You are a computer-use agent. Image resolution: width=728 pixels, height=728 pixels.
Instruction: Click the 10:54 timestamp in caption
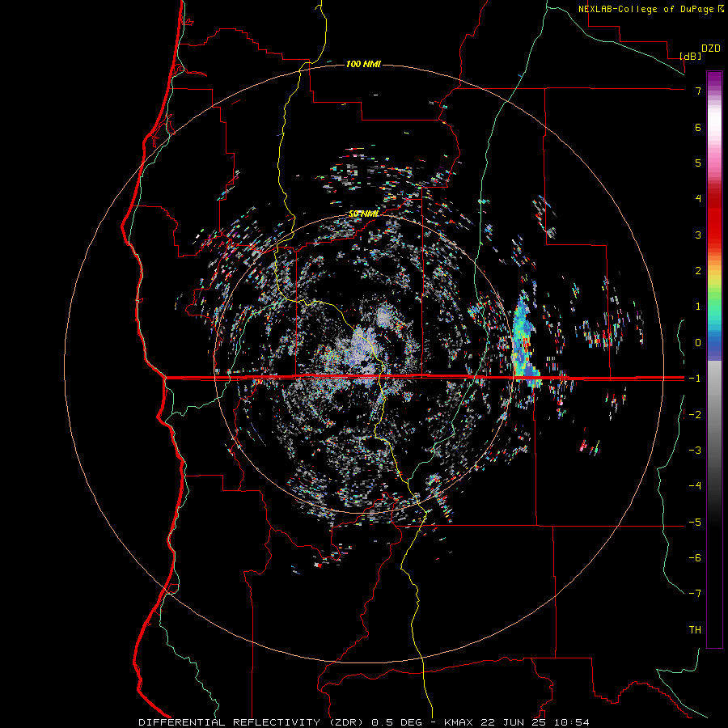tap(571, 722)
